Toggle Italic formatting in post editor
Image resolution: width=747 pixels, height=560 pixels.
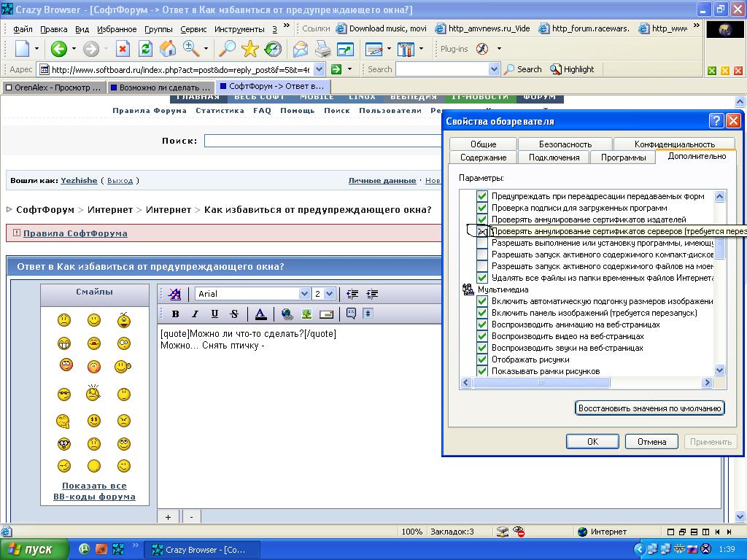coord(195,314)
